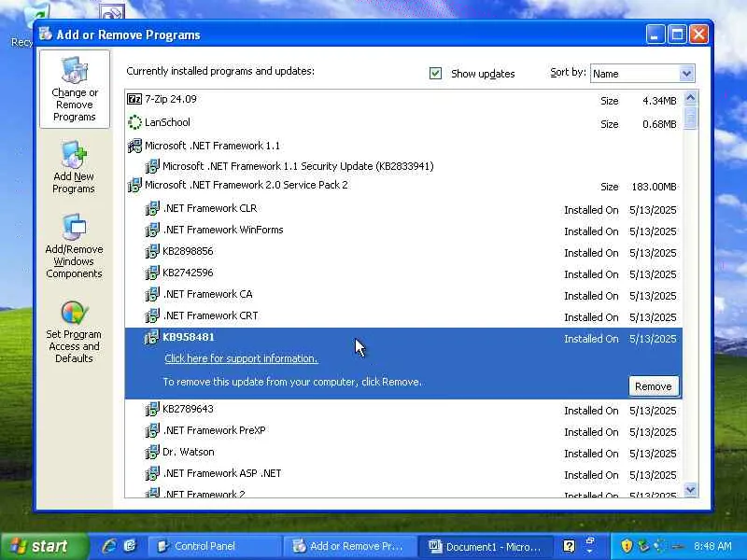Select the KB2789643 row
Viewport: 747px width, 560px height.
[403, 410]
